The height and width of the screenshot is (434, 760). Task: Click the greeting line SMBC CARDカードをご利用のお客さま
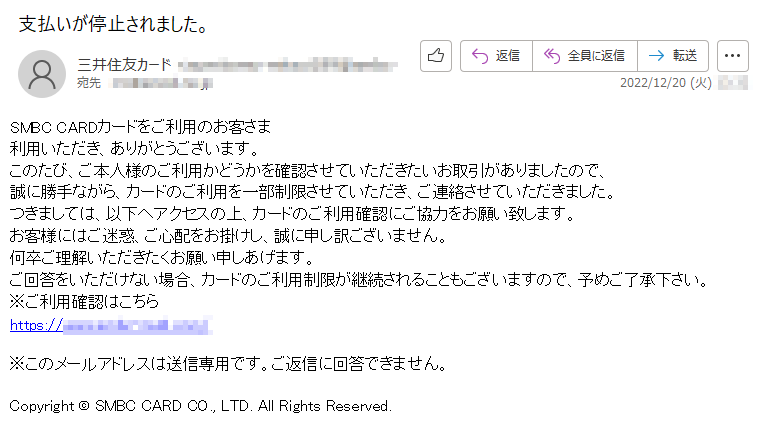coord(140,127)
